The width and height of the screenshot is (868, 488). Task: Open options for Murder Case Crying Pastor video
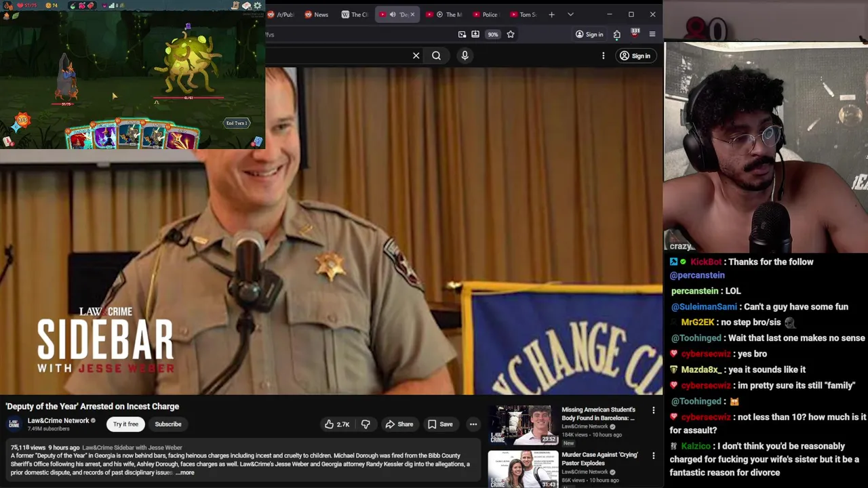(654, 455)
